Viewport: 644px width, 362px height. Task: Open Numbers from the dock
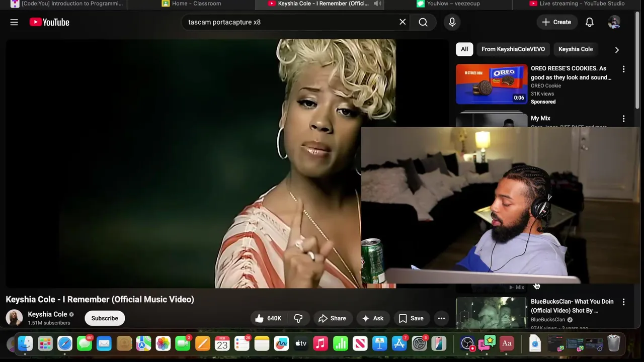[340, 344]
